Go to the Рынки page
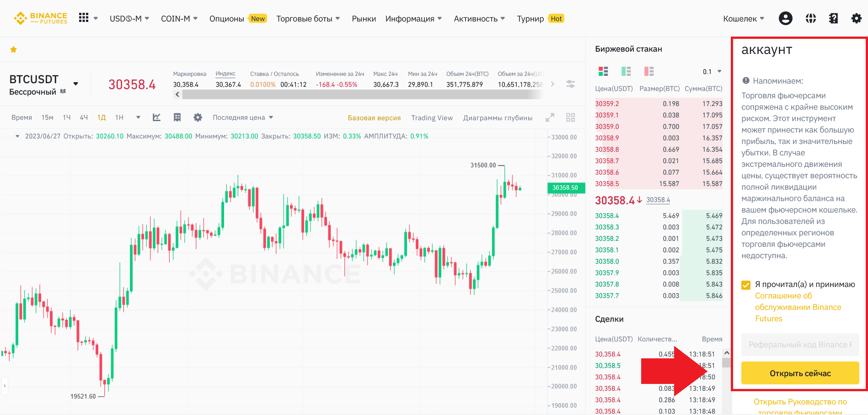This screenshot has height=415, width=868. coord(364,19)
